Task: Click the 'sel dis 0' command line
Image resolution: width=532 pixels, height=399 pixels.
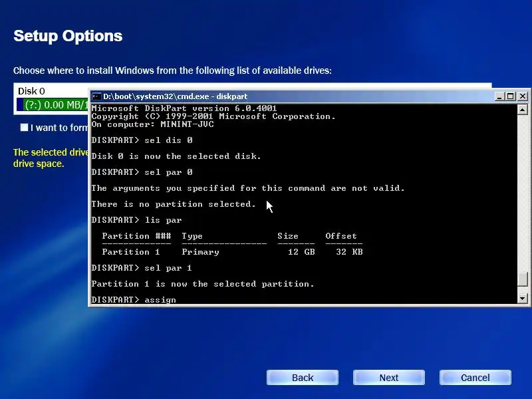Action: tap(142, 140)
